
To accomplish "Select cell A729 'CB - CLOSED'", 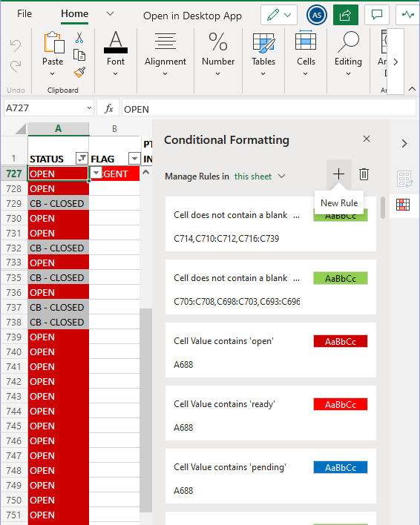I will pyautogui.click(x=59, y=204).
